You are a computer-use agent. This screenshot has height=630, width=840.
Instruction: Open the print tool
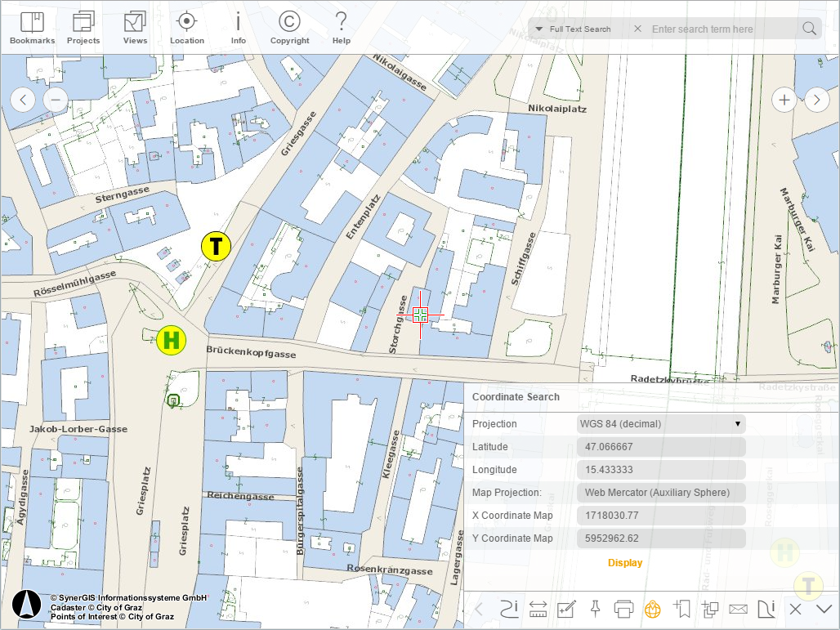(623, 609)
